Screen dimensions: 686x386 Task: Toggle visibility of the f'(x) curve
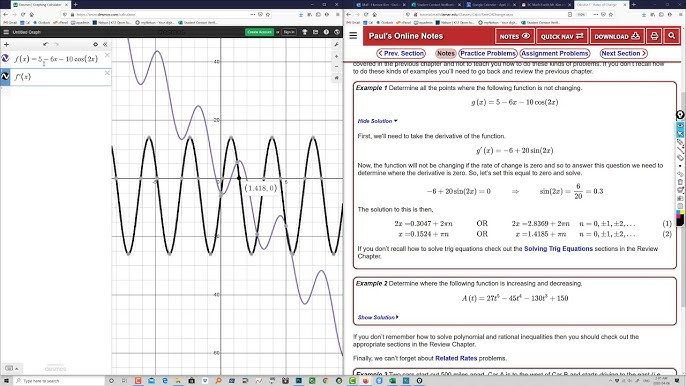(x=5, y=77)
